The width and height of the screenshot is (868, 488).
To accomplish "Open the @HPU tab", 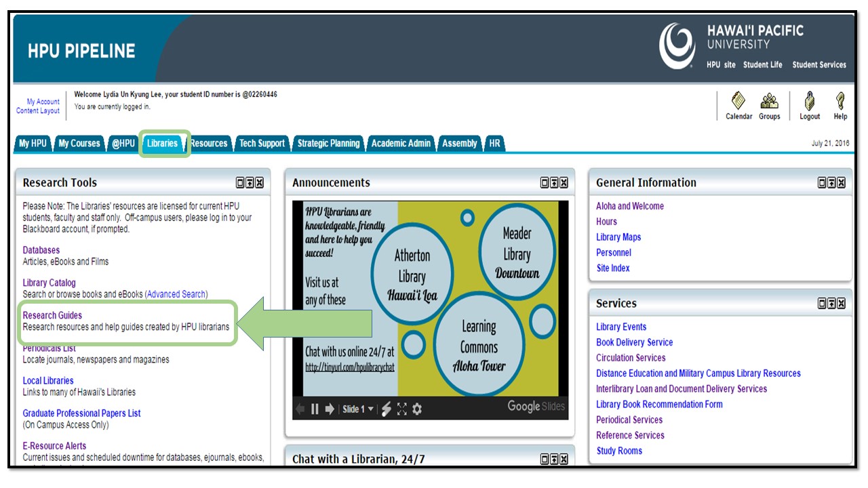I will [123, 143].
